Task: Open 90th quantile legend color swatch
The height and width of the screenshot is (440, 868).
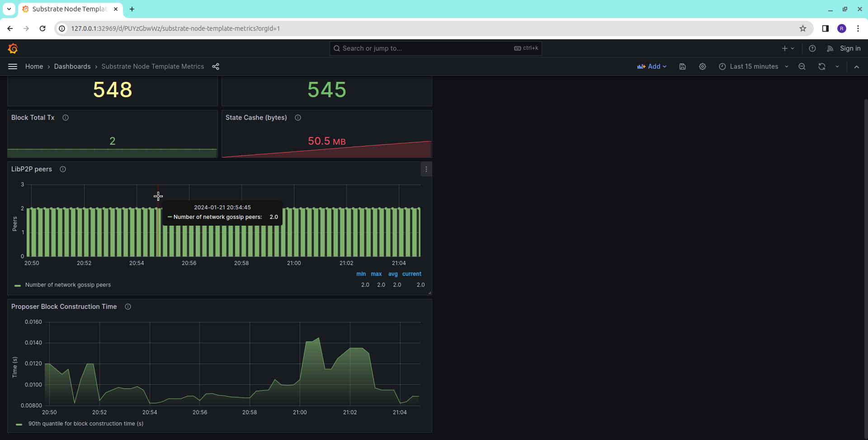Action: click(x=19, y=424)
